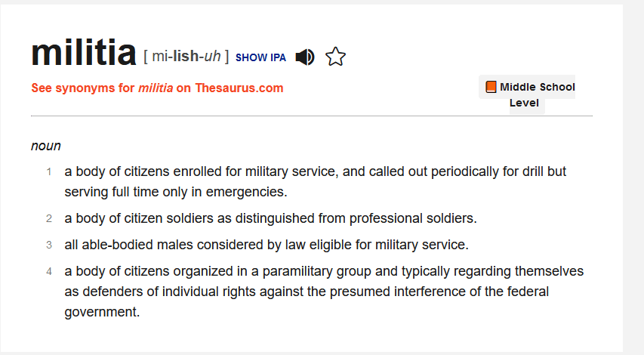Viewport: 644px width, 355px height.
Task: Click definition number 1 marker
Action: [x=49, y=172]
